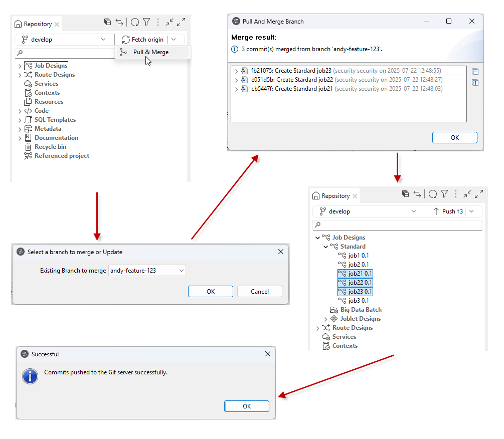Click OK in the Successful dialog

coord(246,406)
